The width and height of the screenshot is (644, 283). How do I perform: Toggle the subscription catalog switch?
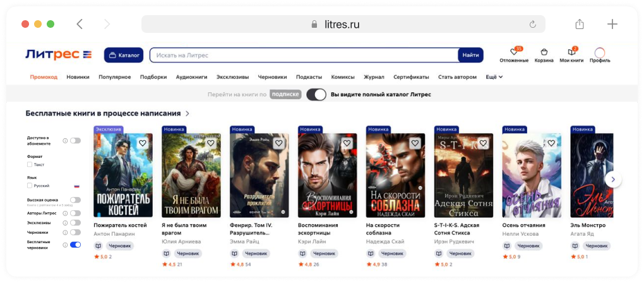pos(316,95)
